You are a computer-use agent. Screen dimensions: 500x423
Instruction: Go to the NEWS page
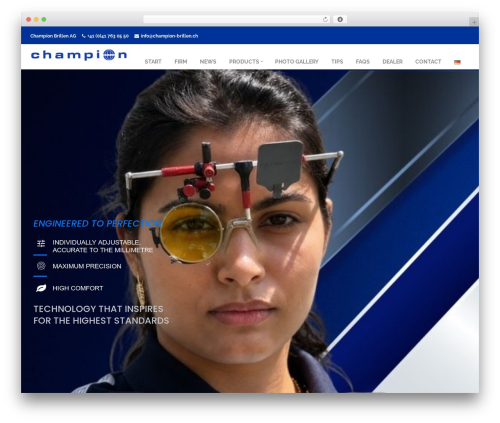click(x=208, y=62)
